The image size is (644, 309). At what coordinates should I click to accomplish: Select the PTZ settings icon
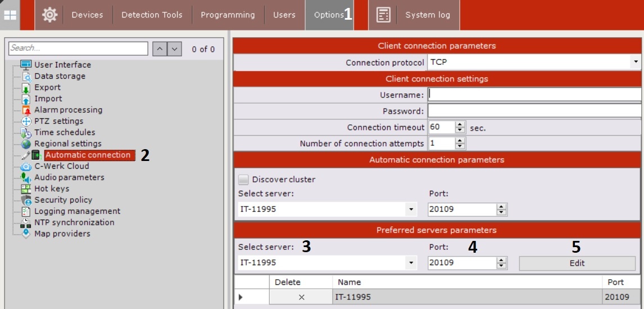point(26,122)
